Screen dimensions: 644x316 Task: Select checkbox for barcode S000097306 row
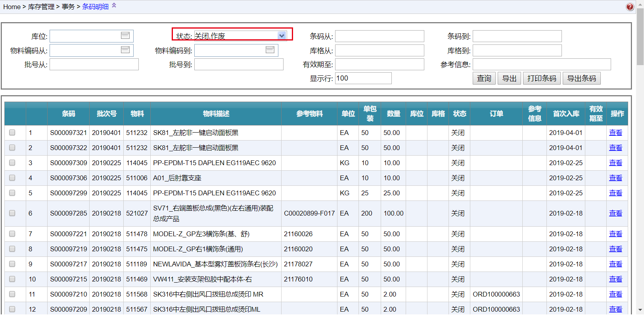point(12,178)
